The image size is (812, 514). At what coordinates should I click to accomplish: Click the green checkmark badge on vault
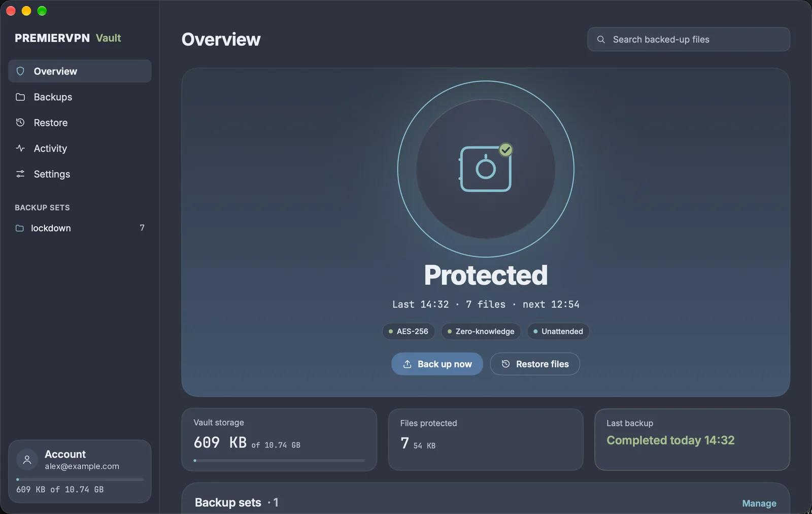pyautogui.click(x=505, y=150)
